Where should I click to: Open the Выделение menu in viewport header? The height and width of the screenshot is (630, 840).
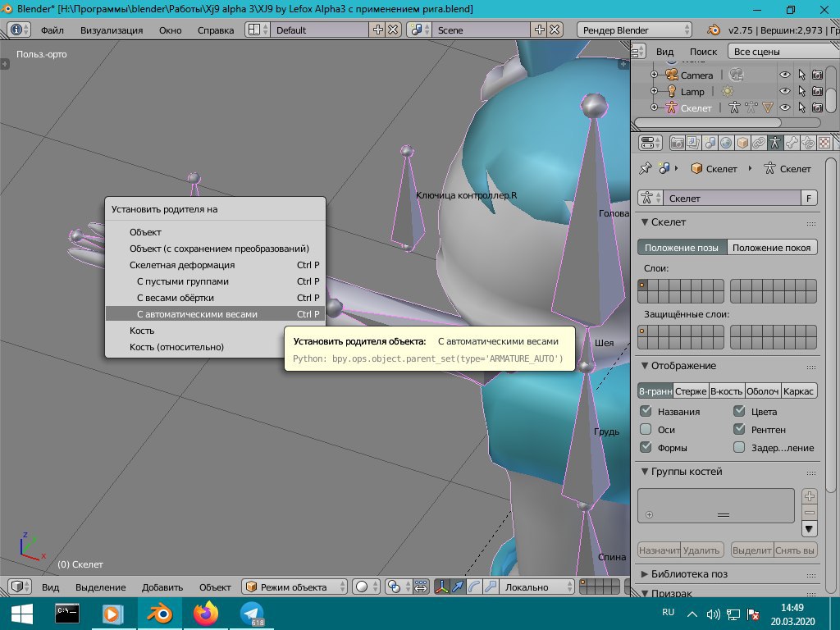(100, 587)
